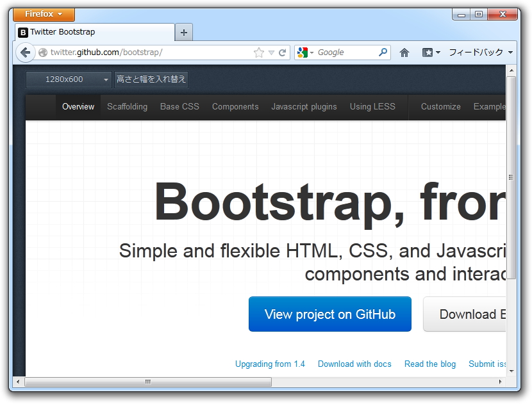Open the Examples nav item

490,107
